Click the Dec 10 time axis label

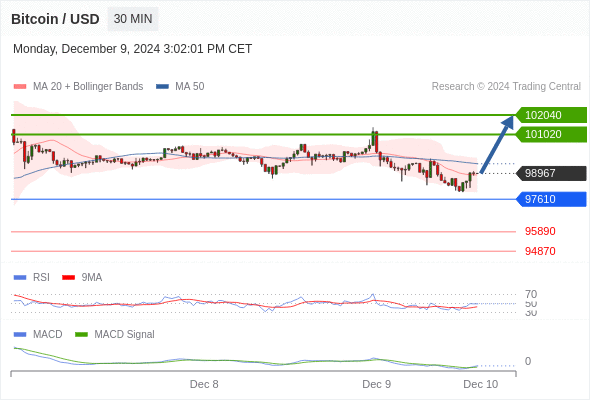coord(481,384)
